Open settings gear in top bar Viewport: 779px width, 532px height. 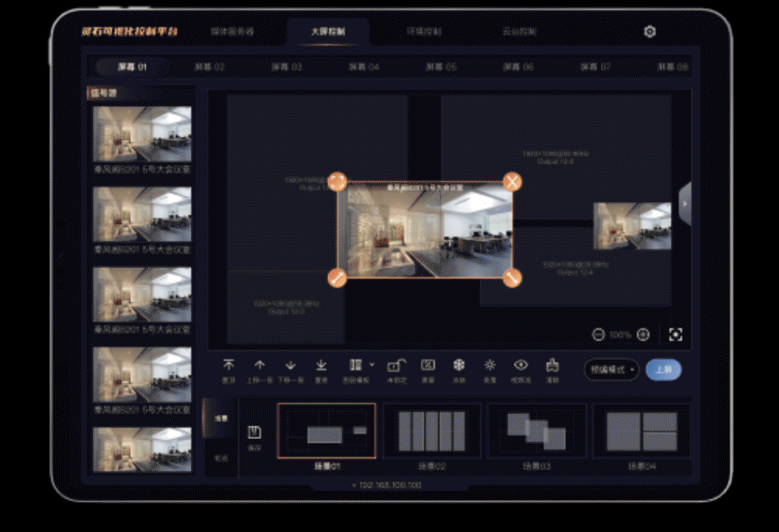(x=650, y=32)
